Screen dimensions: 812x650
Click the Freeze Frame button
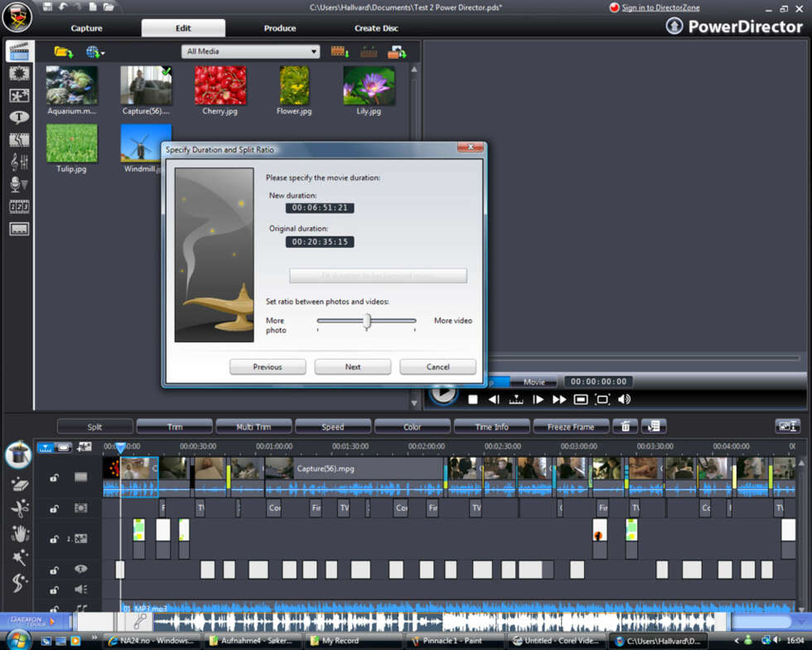[x=571, y=427]
